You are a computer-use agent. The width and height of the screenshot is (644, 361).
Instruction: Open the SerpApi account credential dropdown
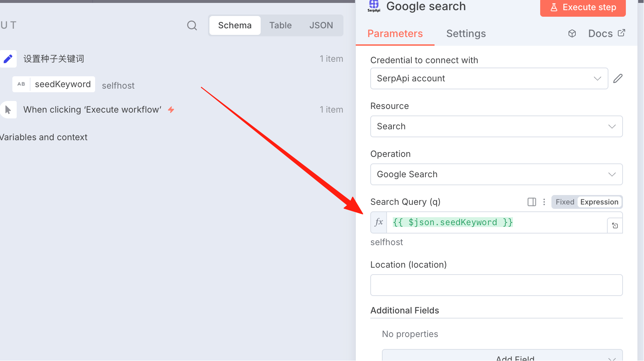[489, 78]
